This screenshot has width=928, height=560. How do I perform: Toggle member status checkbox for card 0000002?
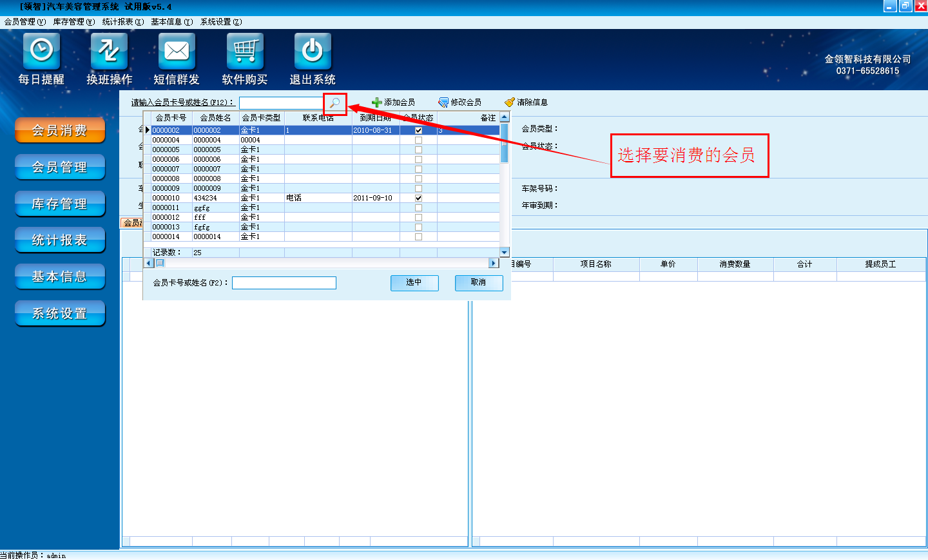point(418,130)
